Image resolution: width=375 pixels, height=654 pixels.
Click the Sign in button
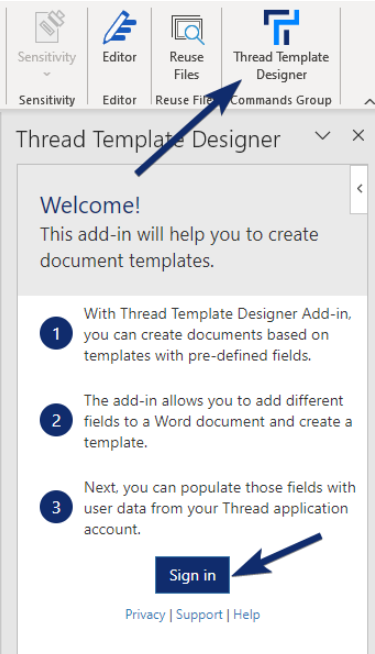coord(192,575)
